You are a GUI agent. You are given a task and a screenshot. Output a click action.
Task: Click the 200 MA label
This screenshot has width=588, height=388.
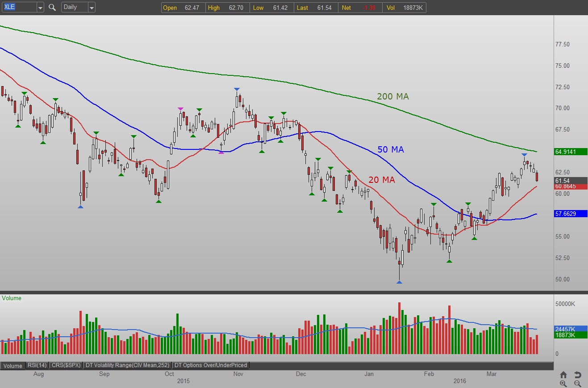click(393, 96)
